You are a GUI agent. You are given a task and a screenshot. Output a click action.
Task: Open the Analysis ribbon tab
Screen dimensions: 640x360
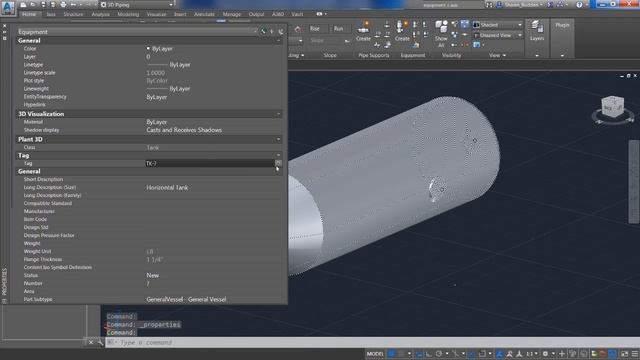100,14
